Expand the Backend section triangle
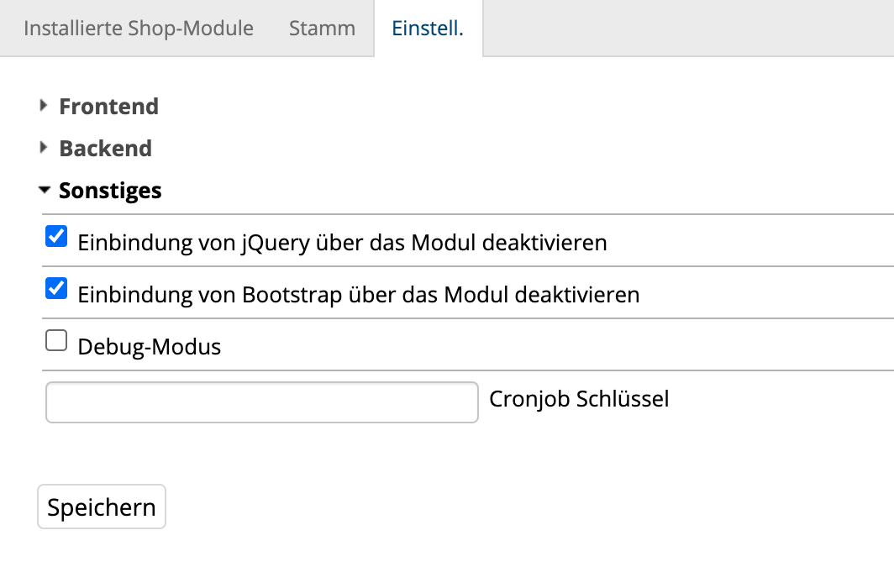This screenshot has width=894, height=588. click(x=44, y=148)
